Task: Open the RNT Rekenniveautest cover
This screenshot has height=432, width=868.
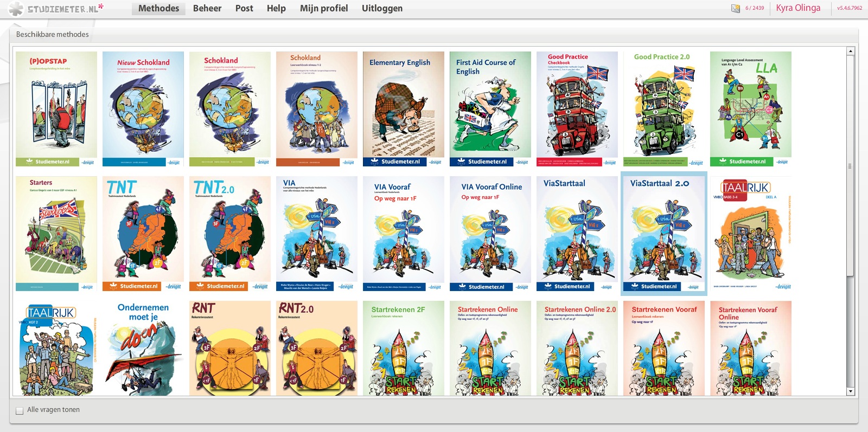Action: tap(230, 348)
